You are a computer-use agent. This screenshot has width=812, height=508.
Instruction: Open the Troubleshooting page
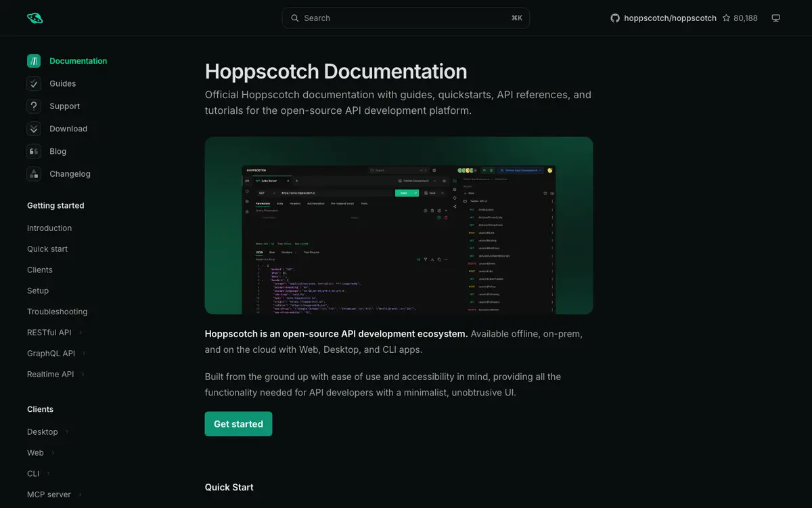(x=58, y=312)
